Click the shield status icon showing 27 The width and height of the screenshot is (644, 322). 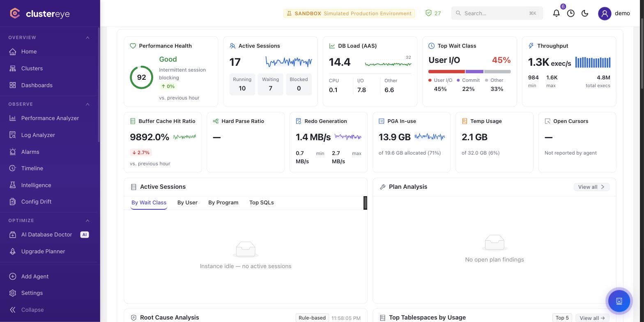point(428,13)
